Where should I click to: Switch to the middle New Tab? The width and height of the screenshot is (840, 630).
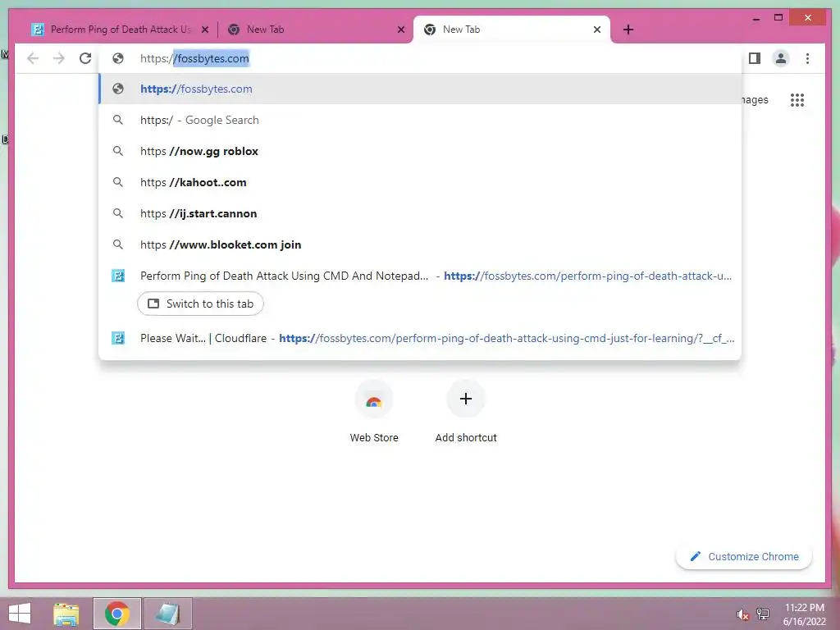point(316,30)
